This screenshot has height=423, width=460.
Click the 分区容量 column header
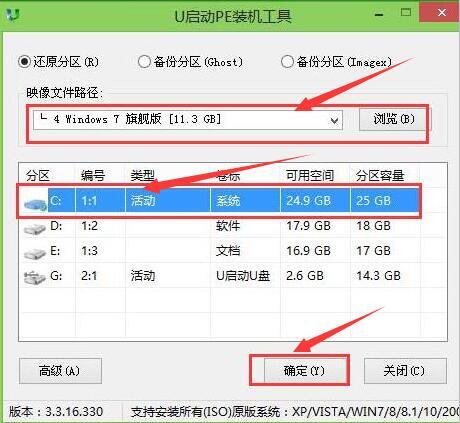tap(380, 175)
